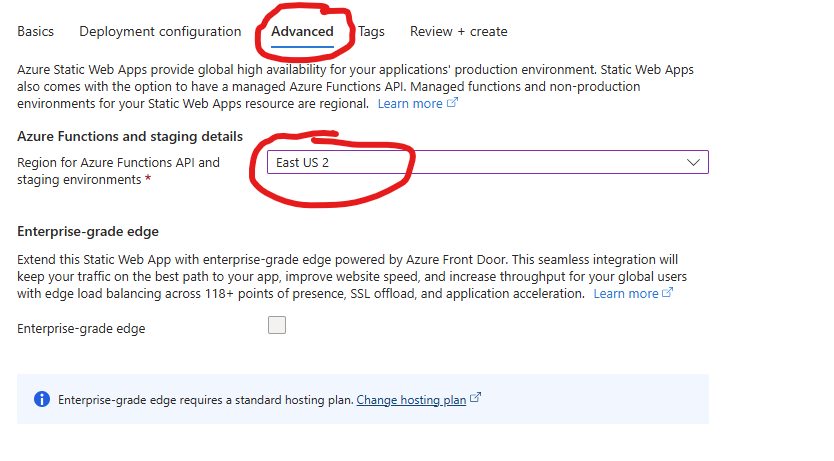Click the Change hosting plan link

[411, 400]
